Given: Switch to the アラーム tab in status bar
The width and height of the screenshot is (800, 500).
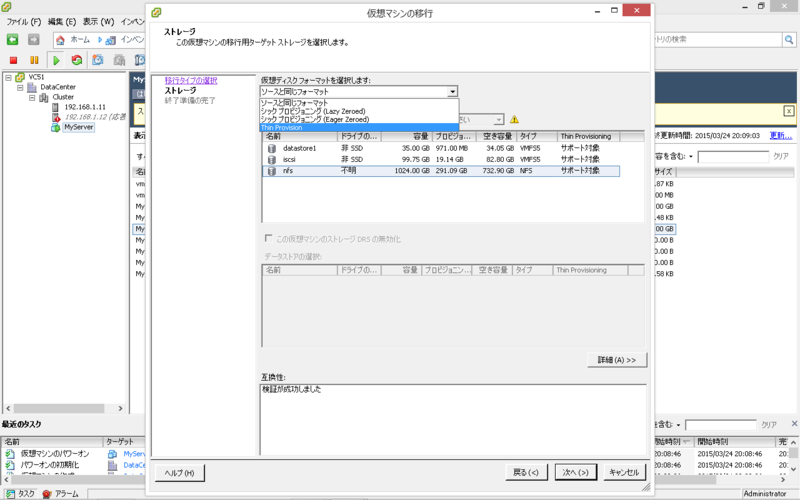Looking at the screenshot, I should [61, 494].
